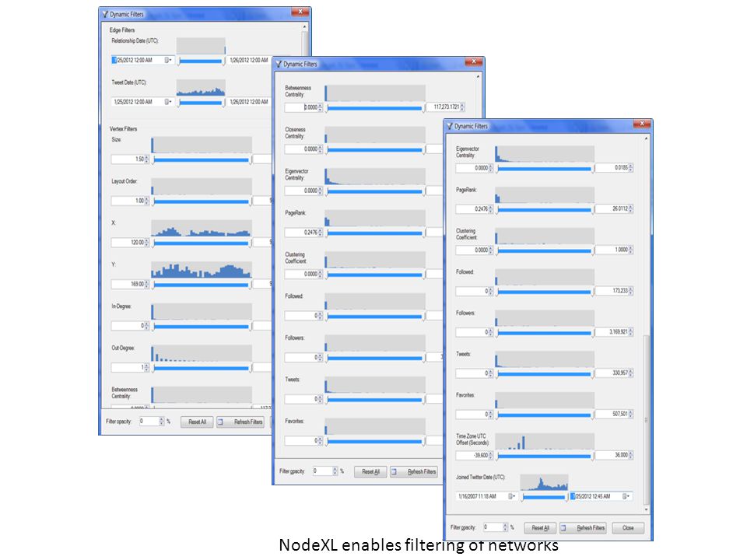747x560 pixels.
Task: Click the Filter opacity stepper in the frontmost window
Action: [x=506, y=527]
